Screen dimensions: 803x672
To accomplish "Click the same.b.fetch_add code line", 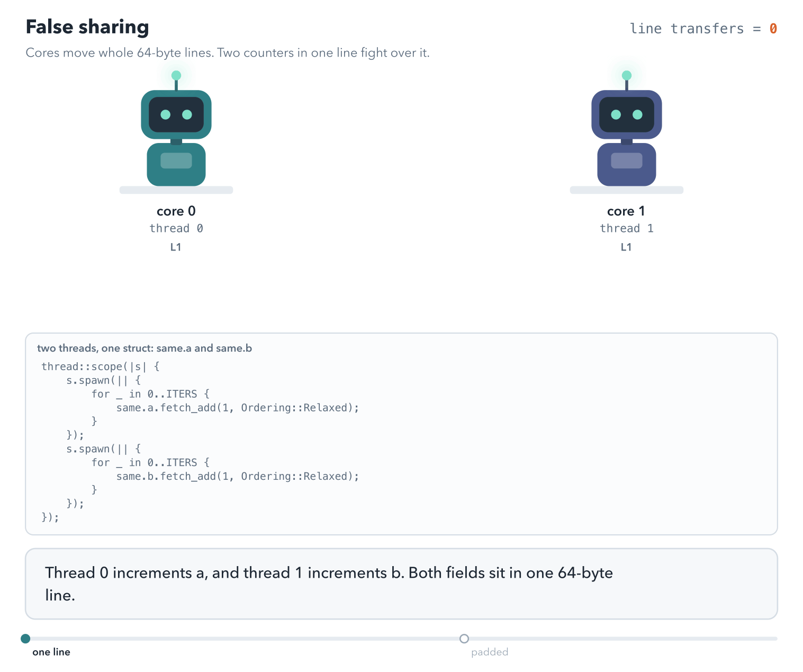I will click(238, 476).
